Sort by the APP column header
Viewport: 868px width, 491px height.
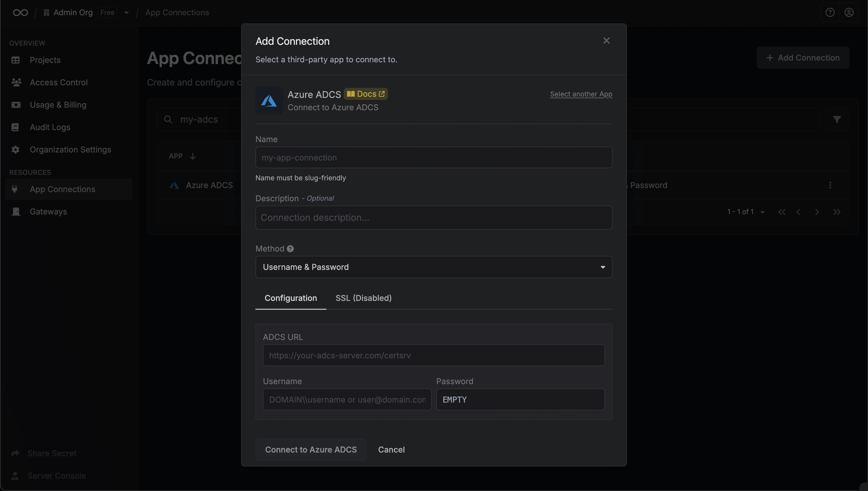(x=182, y=156)
